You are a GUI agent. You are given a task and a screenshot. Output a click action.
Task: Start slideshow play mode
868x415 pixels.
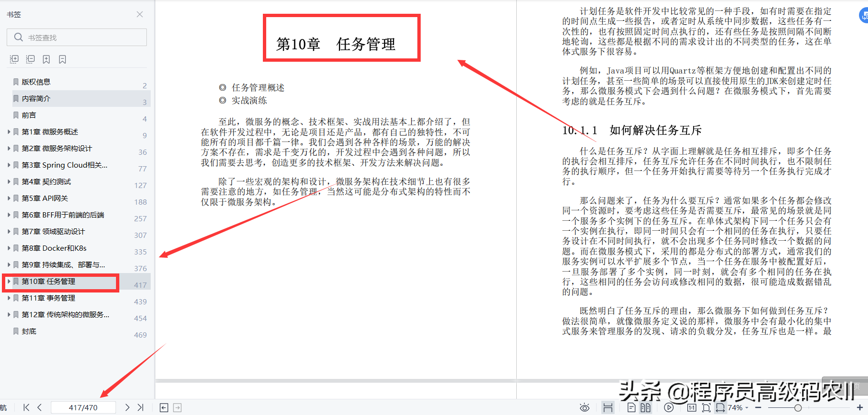click(669, 407)
